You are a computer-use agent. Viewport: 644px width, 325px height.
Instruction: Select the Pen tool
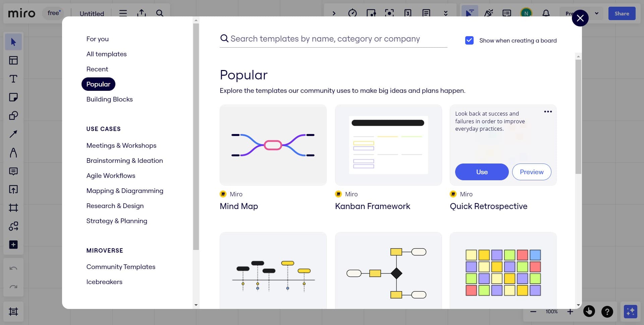tap(13, 153)
